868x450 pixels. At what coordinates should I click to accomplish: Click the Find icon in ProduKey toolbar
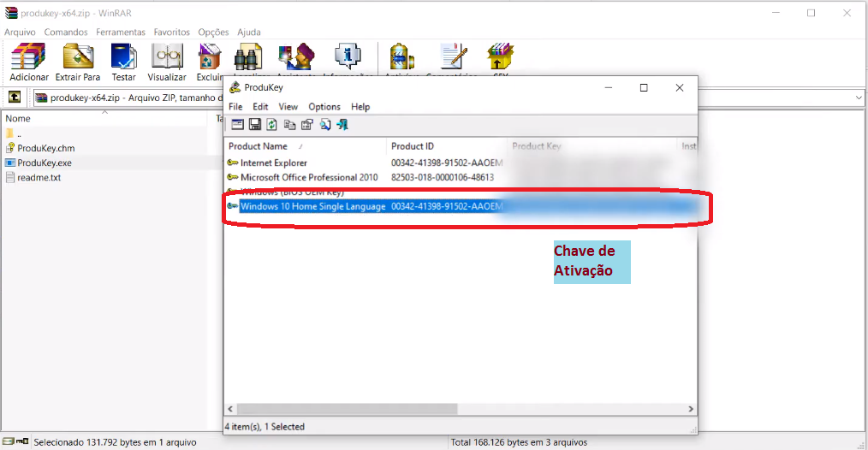pyautogui.click(x=325, y=125)
